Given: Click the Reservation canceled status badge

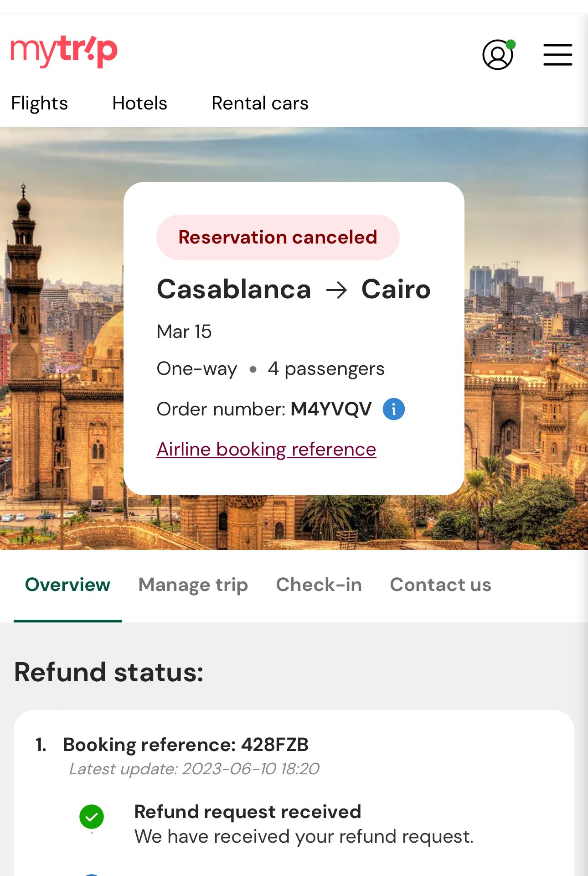Looking at the screenshot, I should tap(278, 237).
